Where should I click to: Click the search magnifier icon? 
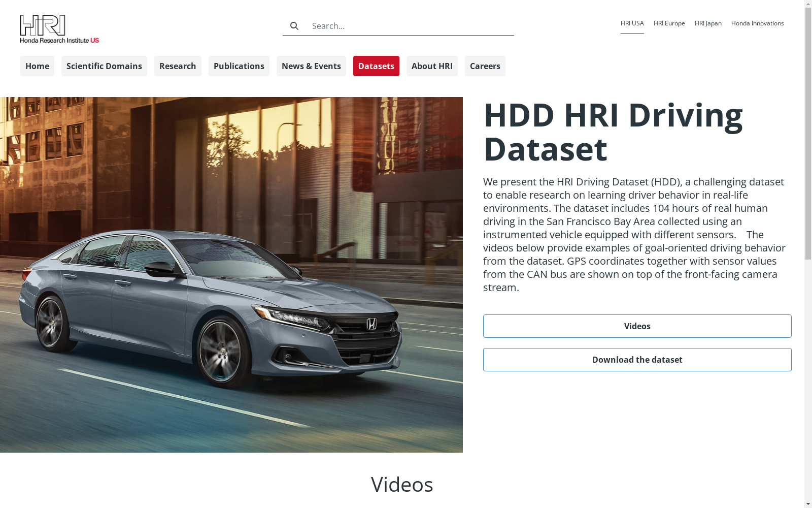coord(294,26)
